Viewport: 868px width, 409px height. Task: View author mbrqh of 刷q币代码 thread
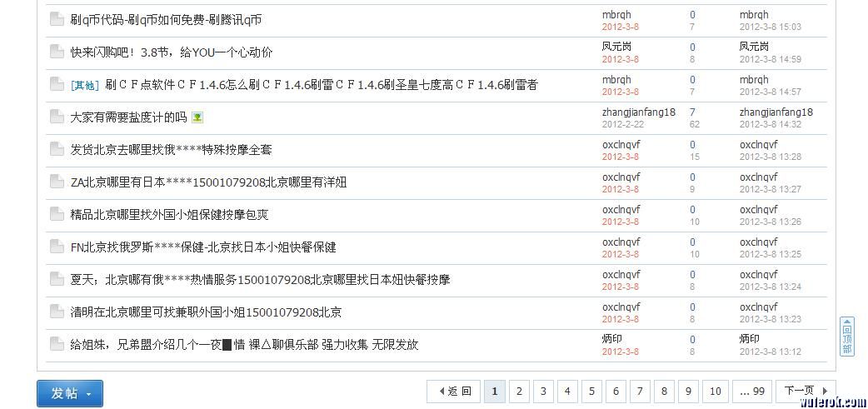[616, 14]
